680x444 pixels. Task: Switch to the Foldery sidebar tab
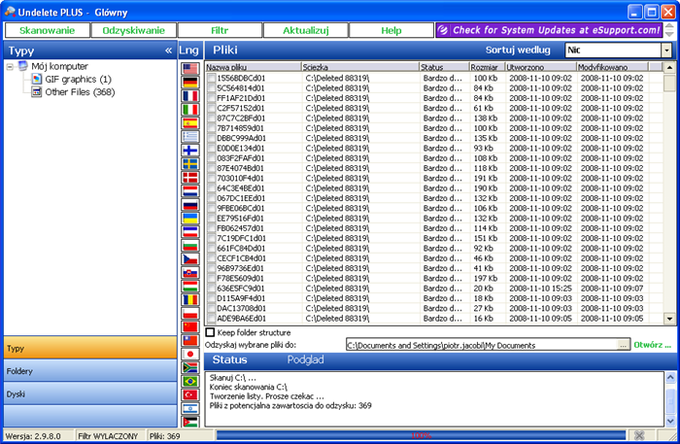point(90,371)
